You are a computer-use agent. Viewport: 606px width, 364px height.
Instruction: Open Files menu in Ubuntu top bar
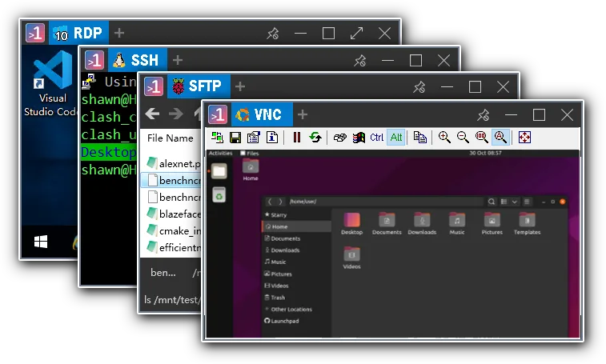(x=250, y=154)
